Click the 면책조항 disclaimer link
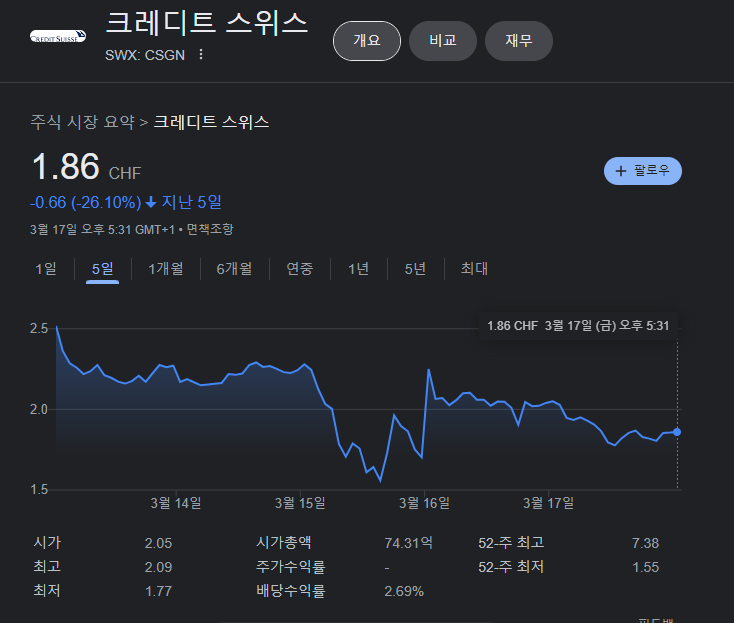Screen dimensions: 734x623 click(210, 229)
